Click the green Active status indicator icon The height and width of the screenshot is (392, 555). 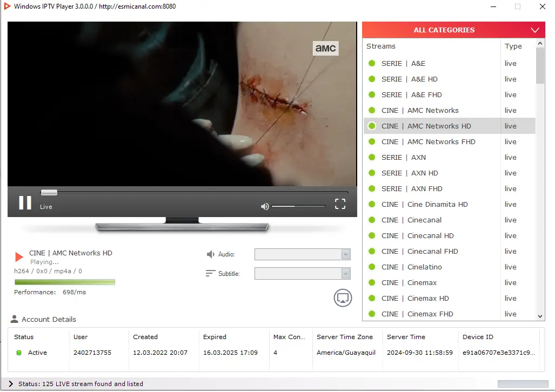coord(19,353)
